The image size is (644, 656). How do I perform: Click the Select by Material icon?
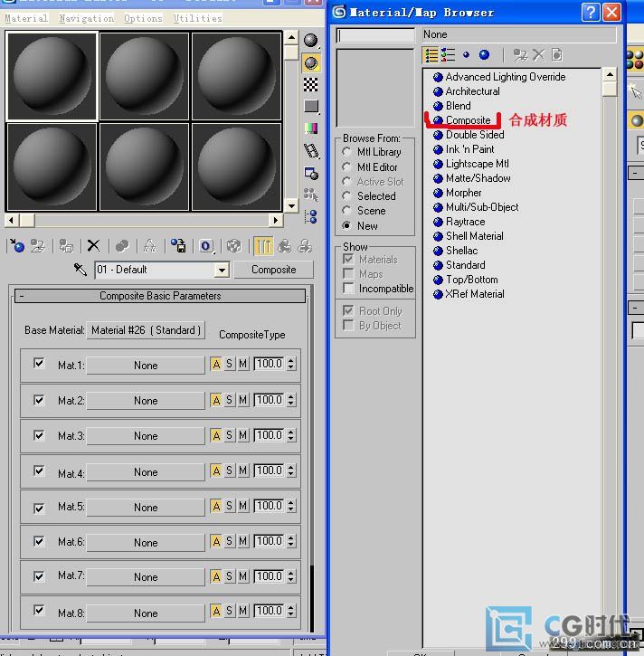[311, 195]
